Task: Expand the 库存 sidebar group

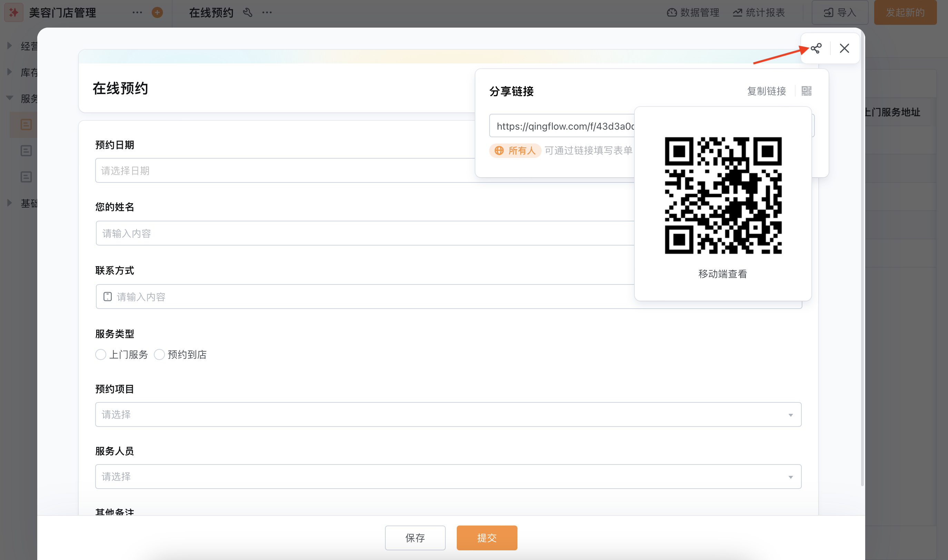Action: [x=9, y=72]
